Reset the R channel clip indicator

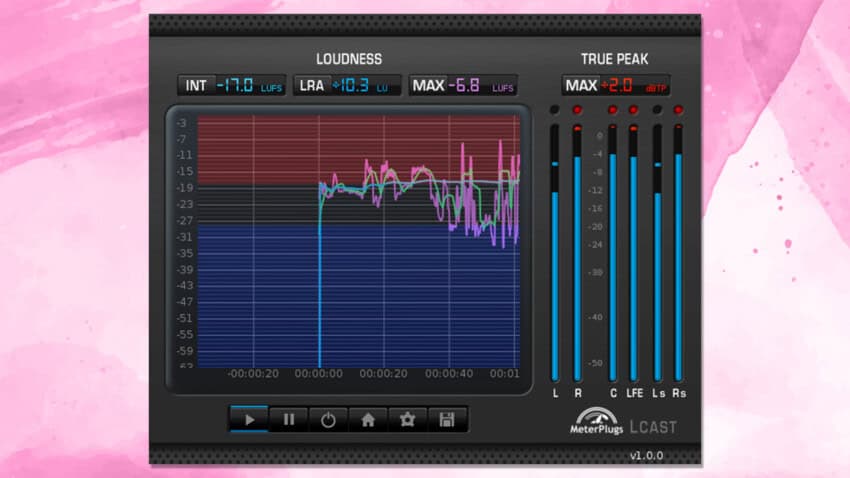tap(577, 110)
